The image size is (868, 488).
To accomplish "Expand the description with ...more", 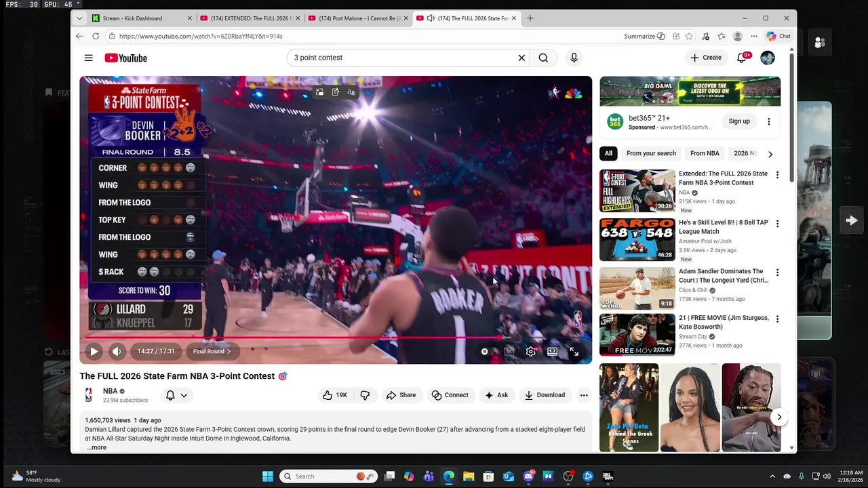I will [96, 447].
